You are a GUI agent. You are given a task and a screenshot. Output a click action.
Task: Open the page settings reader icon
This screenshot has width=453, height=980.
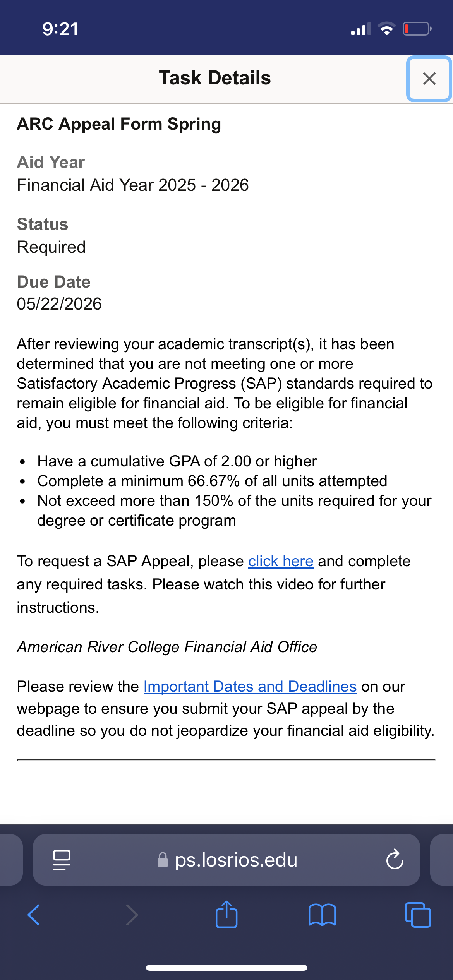pos(62,860)
